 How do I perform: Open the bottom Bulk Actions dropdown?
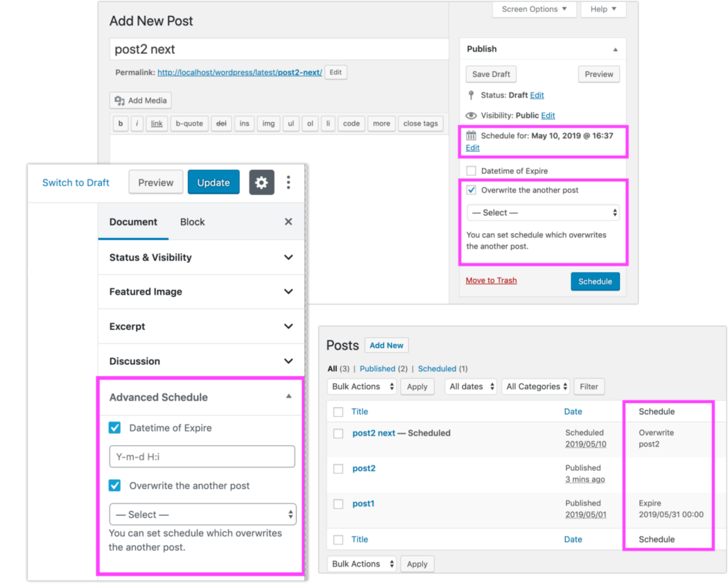click(x=362, y=564)
